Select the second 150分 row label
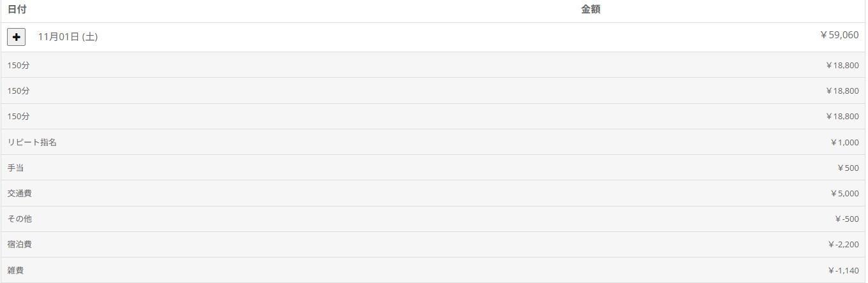868x283 pixels. pos(18,91)
